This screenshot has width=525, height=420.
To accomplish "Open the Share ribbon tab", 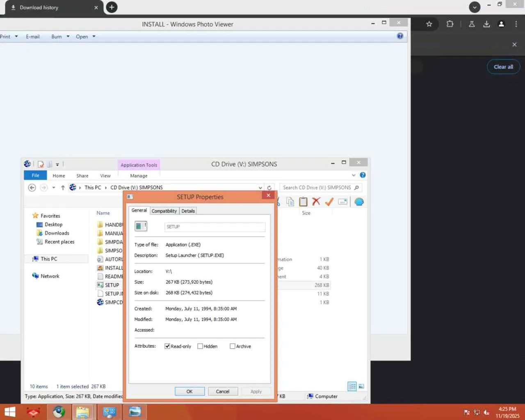I will tap(82, 176).
